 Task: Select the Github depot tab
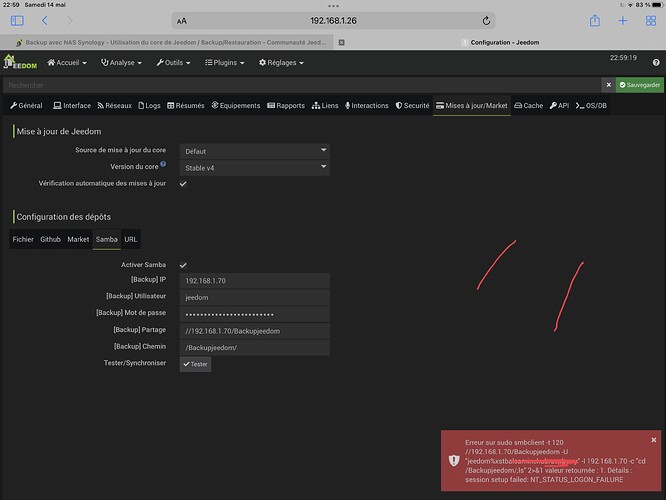click(50, 239)
